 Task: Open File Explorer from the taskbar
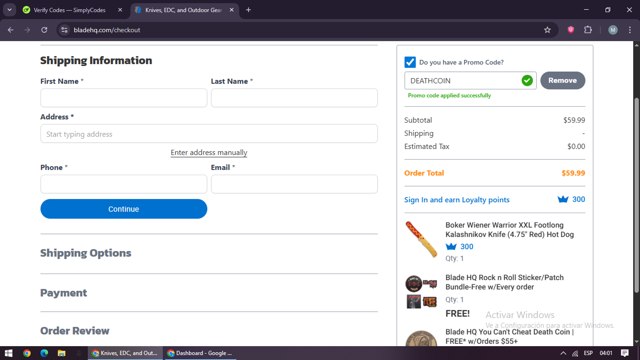coord(62,353)
